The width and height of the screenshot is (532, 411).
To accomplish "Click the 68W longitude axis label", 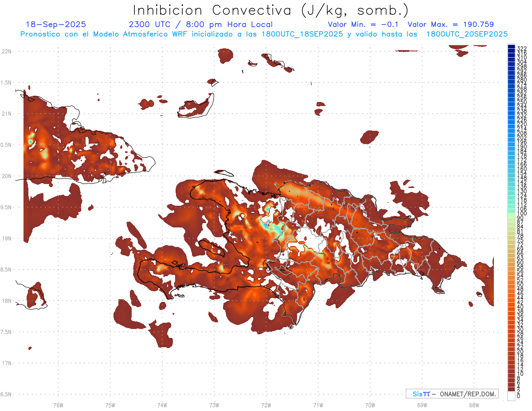I will click(x=473, y=404).
